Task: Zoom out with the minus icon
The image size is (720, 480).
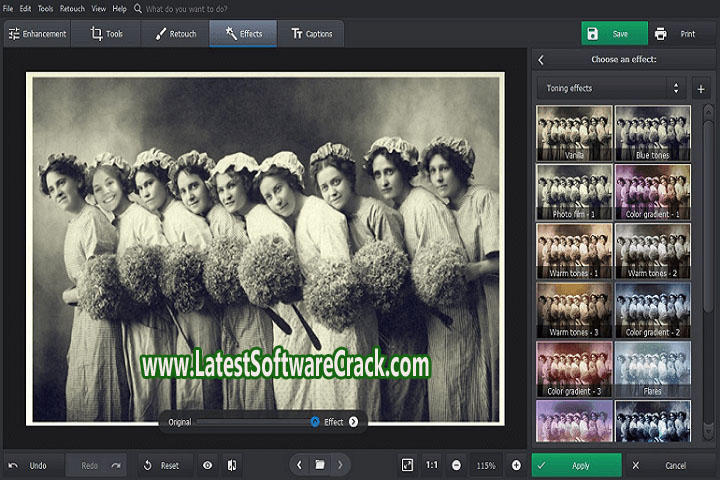Action: pos(456,465)
